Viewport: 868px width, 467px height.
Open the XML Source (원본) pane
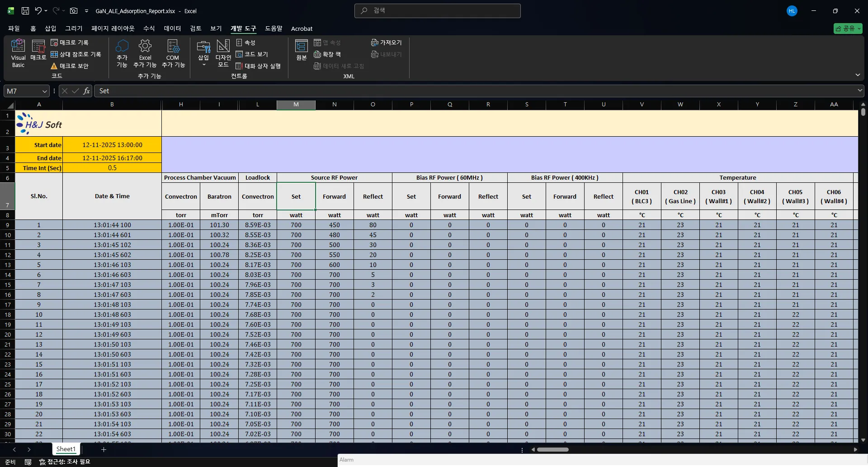302,50
